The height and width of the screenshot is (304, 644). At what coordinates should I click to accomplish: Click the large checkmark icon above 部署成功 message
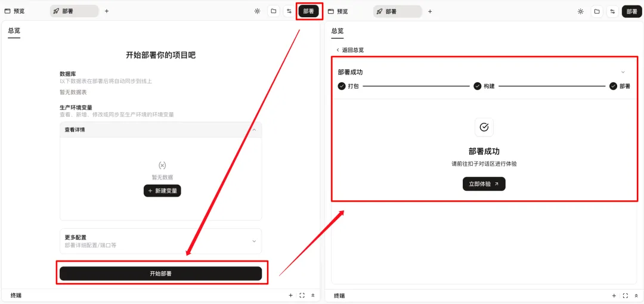pyautogui.click(x=484, y=127)
